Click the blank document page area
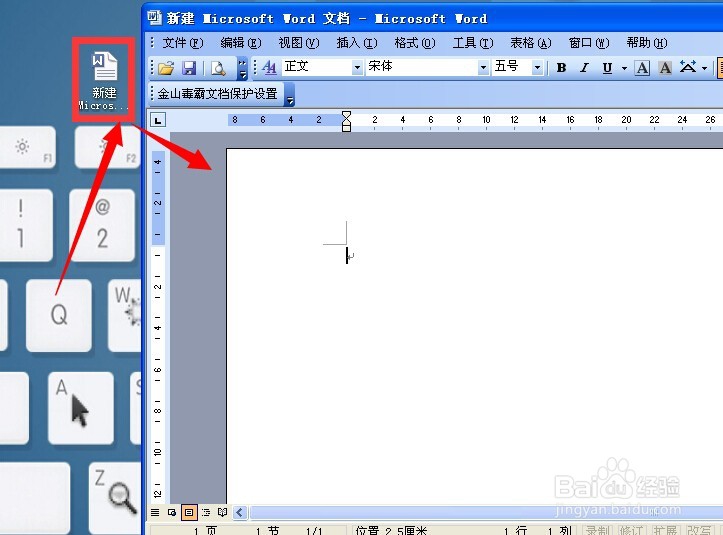Screen dimensions: 723x535 pyautogui.click(x=475, y=327)
